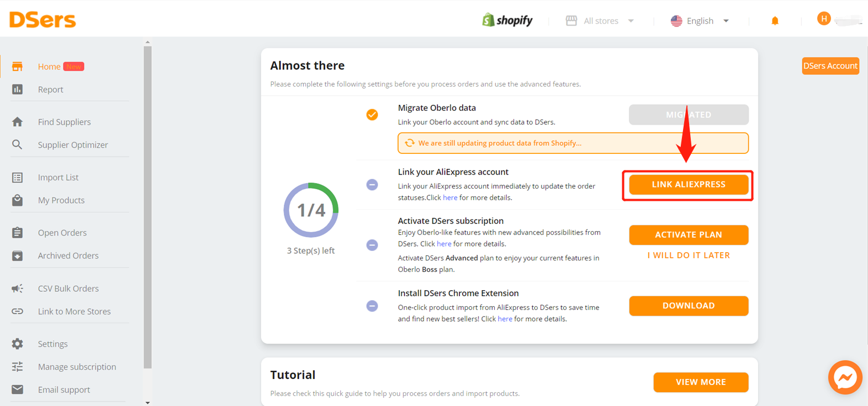Click the 'Tutorial' heading
Screen dimensions: 868x406
[293, 375]
